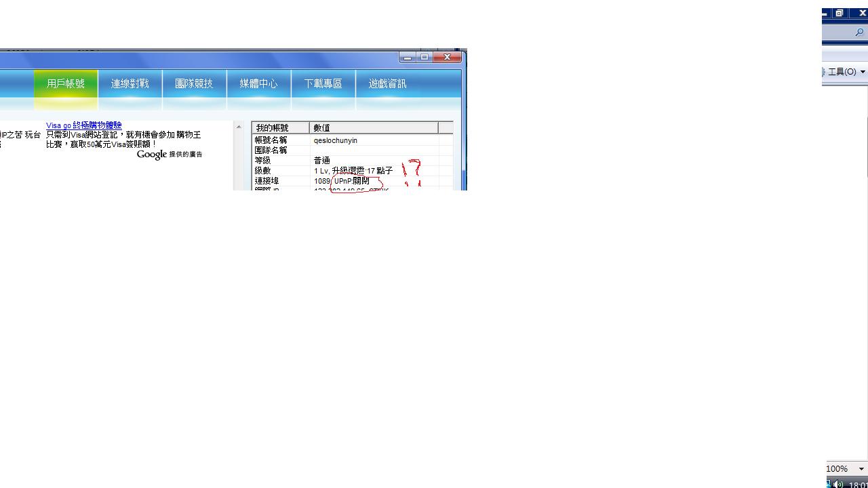Click the browser search magnifier icon
Screen dimensions: 868x488
(859, 33)
